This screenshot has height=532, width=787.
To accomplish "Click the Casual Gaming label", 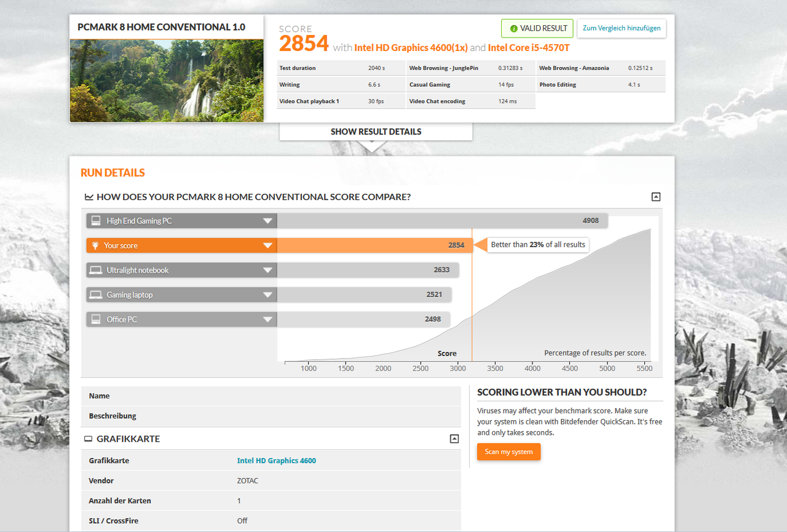I will [430, 85].
